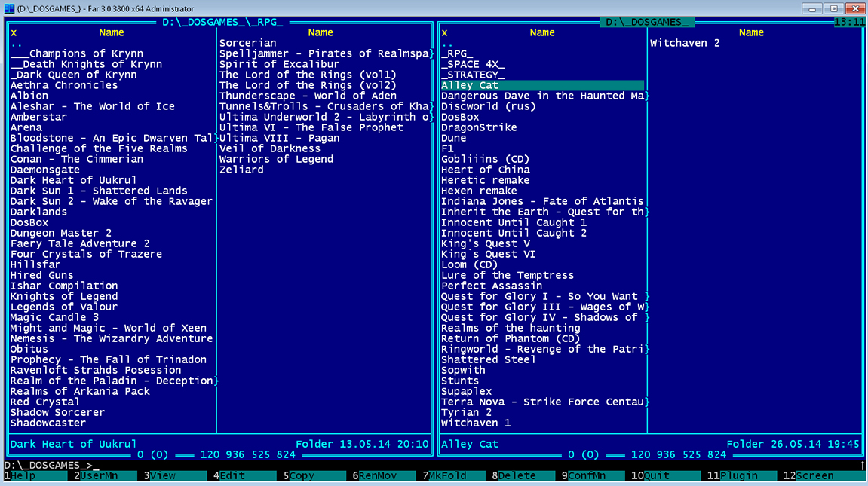The image size is (868, 486).
Task: Select Indiana Jones - Fate of Atlantis
Action: click(x=542, y=201)
